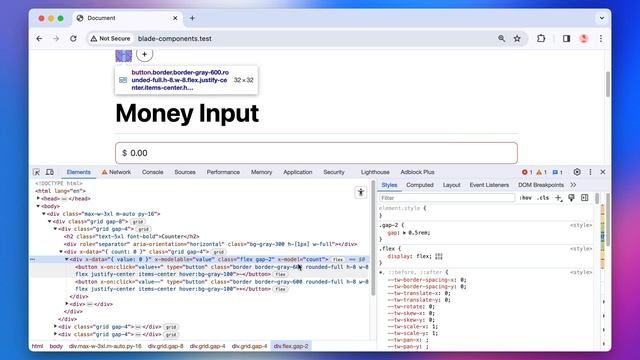Open the Application DevTools tab
This screenshot has width=640, height=360.
pyautogui.click(x=298, y=172)
